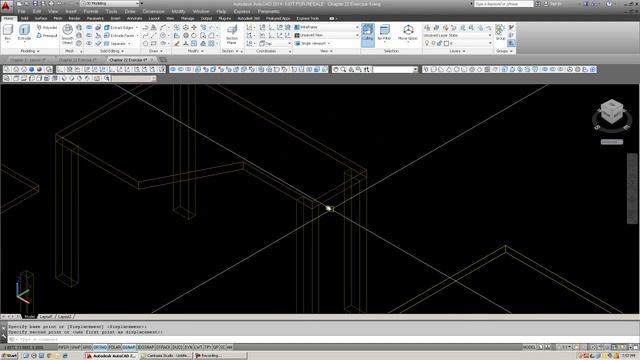Expand the Solid Editing panel
This screenshot has height=360, width=640.
[x=112, y=51]
